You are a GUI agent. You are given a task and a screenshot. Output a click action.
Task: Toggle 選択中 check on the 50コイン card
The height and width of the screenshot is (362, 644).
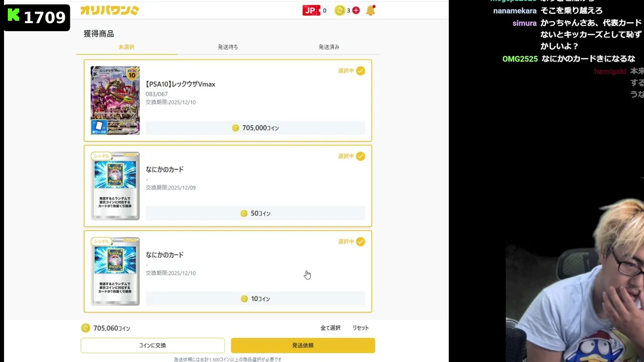coord(361,156)
